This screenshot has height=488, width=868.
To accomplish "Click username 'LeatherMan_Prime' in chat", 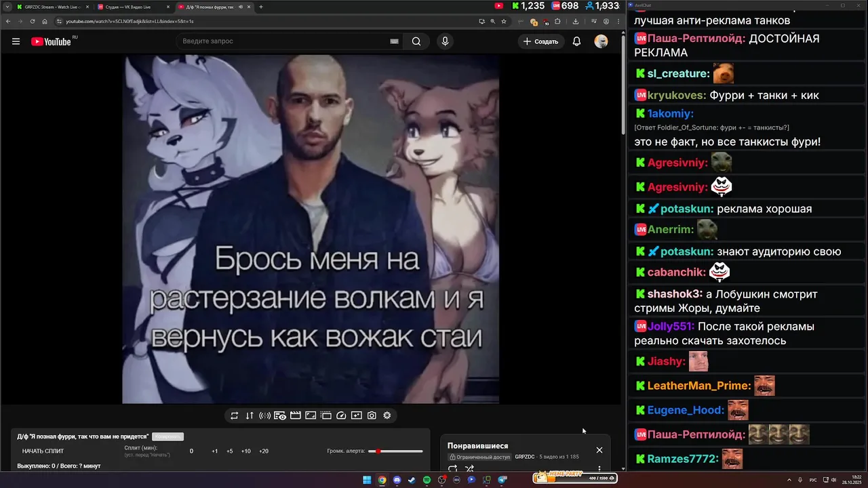I will coord(699,386).
